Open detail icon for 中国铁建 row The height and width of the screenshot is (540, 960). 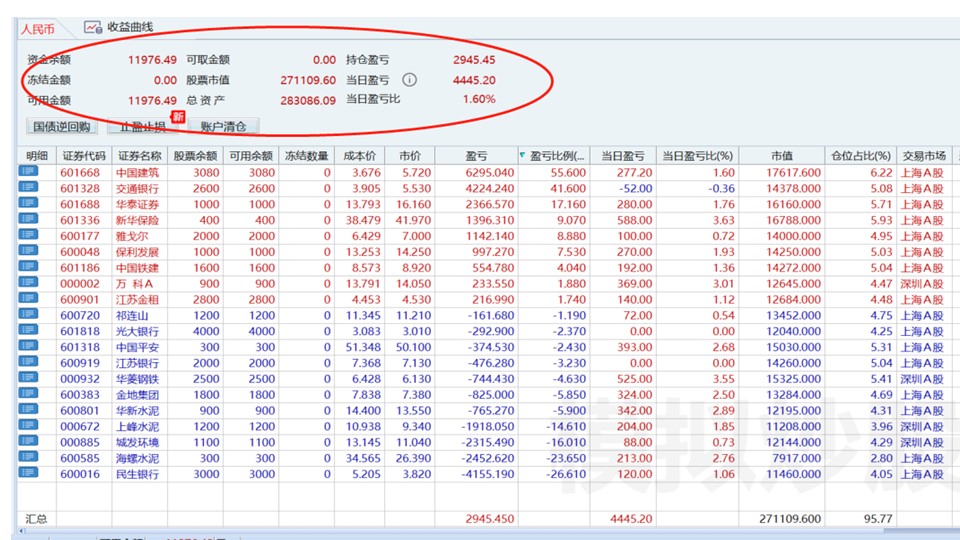click(28, 266)
